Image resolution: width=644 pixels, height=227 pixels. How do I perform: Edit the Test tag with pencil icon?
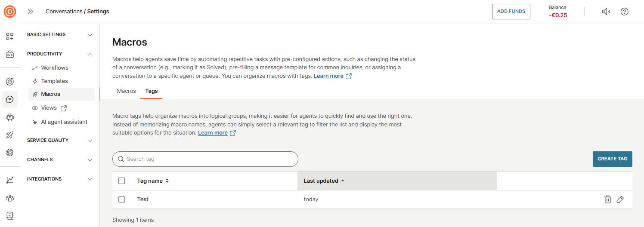click(x=620, y=199)
